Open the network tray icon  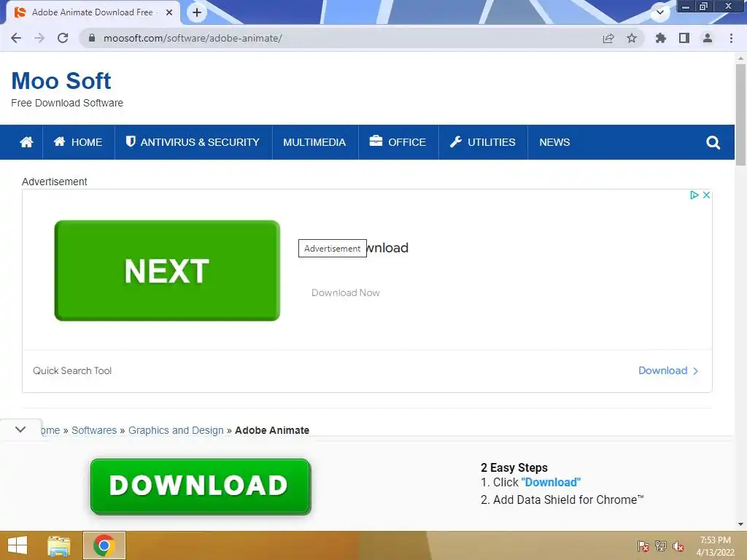point(661,546)
